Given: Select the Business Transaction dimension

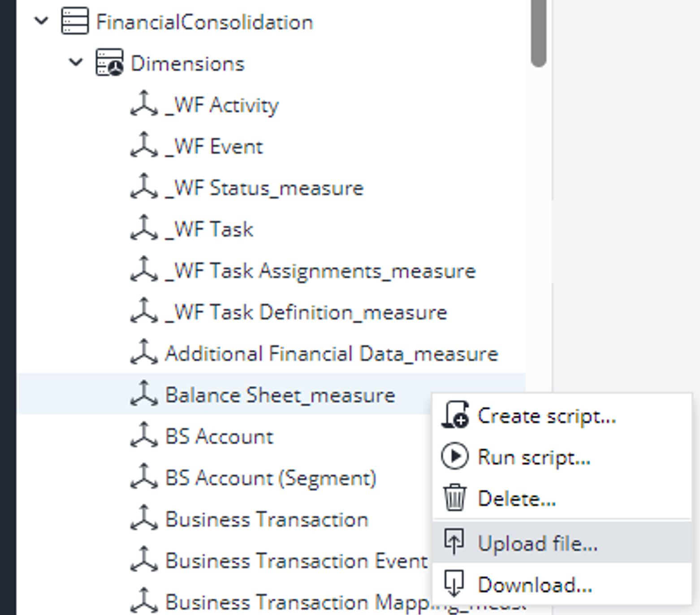Looking at the screenshot, I should pos(267,520).
